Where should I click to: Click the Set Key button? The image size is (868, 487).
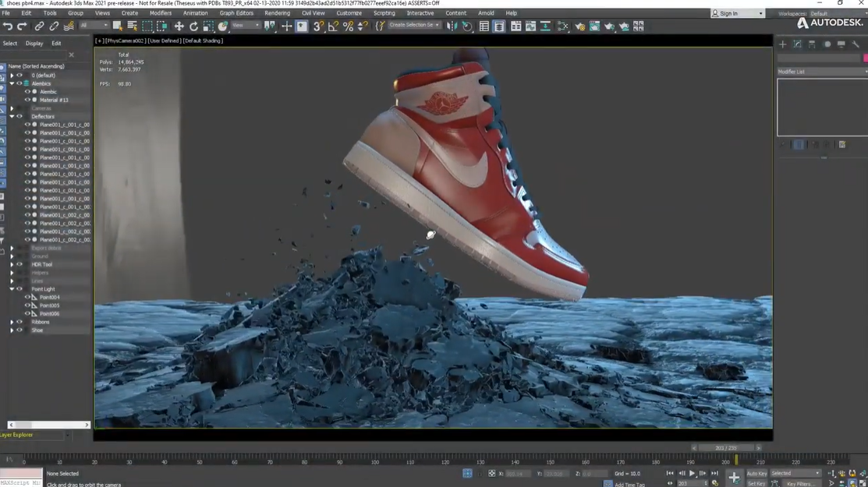tap(756, 484)
